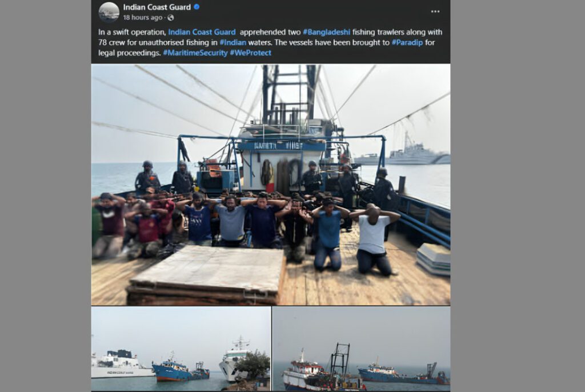Click the wooden hatch cover in main photo
Viewport: 585px width, 392px height.
[x=207, y=274]
